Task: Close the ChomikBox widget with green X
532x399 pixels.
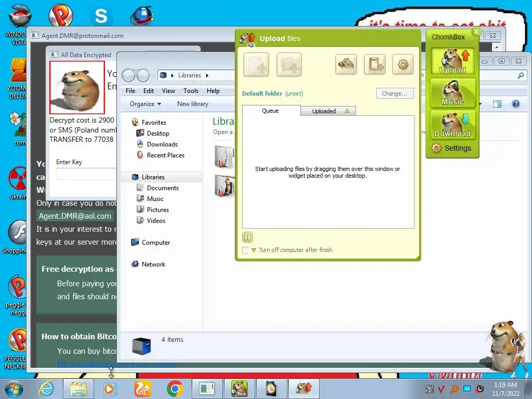Action: [476, 32]
